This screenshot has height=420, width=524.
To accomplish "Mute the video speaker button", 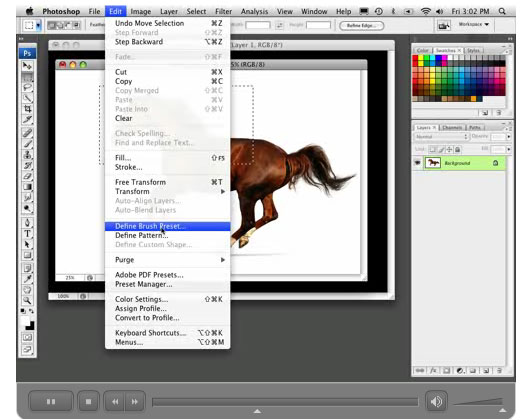I will [436, 401].
